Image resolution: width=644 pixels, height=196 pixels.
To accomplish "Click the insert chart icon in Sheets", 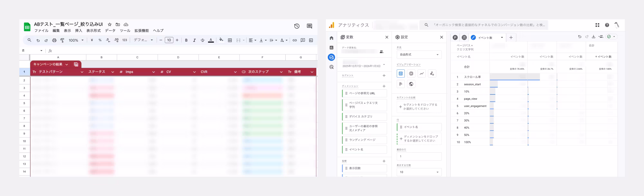I will [311, 40].
